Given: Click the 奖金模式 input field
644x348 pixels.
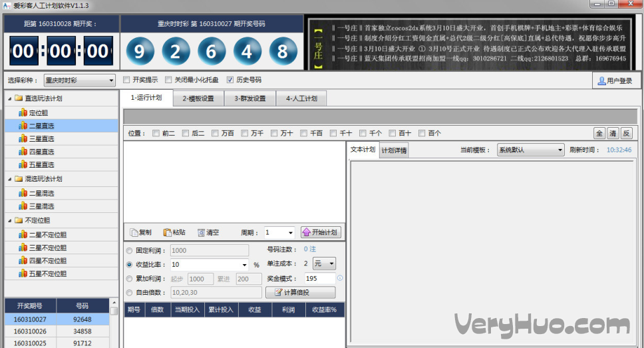Looking at the screenshot, I should tap(319, 279).
